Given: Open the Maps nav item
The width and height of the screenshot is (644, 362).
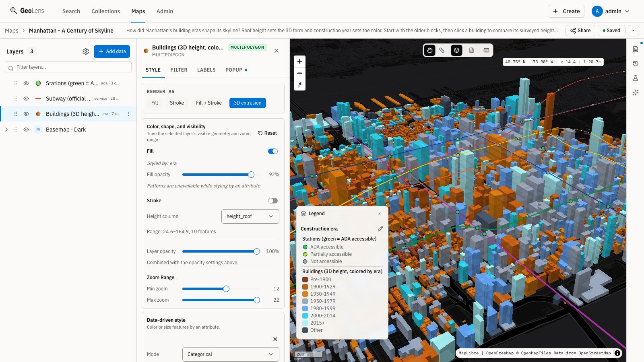Looking at the screenshot, I should pyautogui.click(x=138, y=11).
